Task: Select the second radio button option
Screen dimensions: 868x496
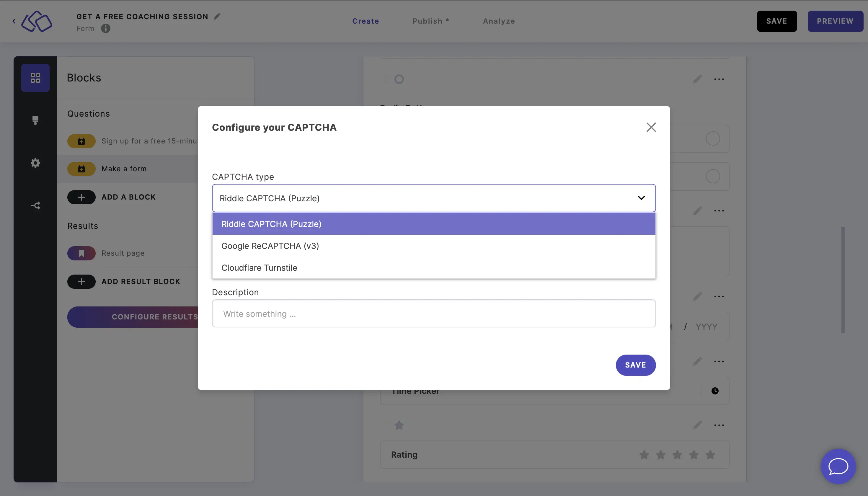Action: tap(713, 177)
